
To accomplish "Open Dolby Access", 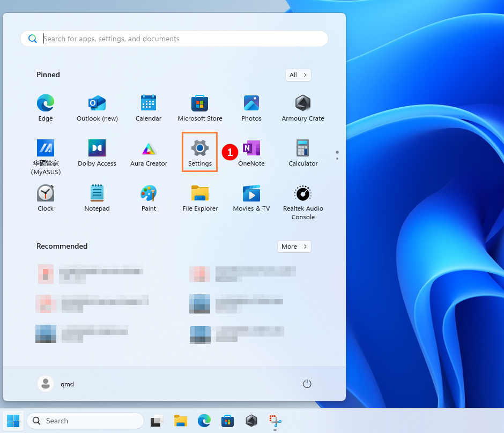I will (97, 153).
